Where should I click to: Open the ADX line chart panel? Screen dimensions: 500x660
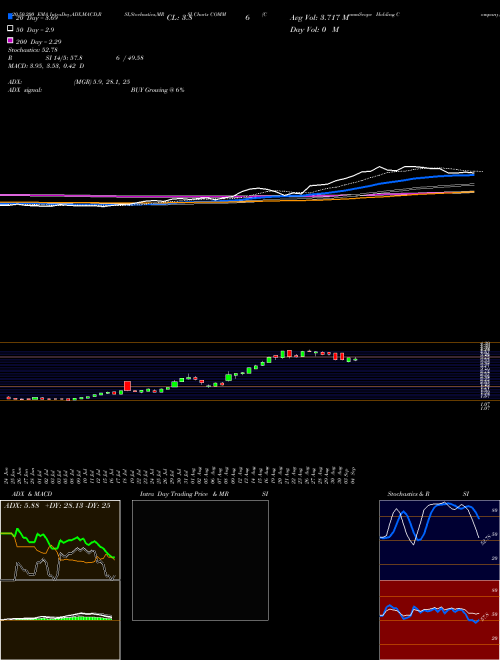pyautogui.click(x=60, y=540)
